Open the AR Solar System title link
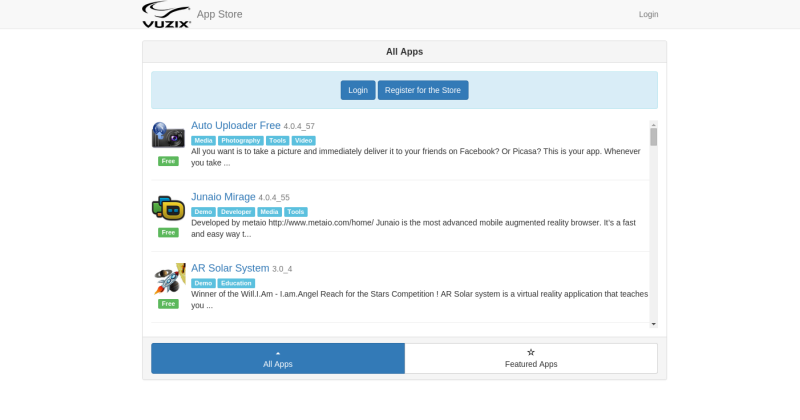This screenshot has height=420, width=800. pyautogui.click(x=230, y=268)
